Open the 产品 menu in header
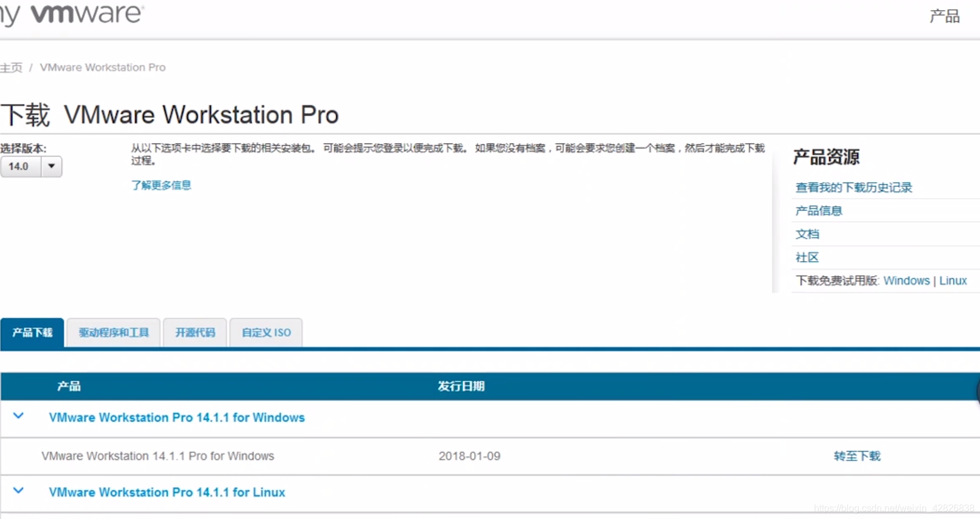 tap(945, 16)
